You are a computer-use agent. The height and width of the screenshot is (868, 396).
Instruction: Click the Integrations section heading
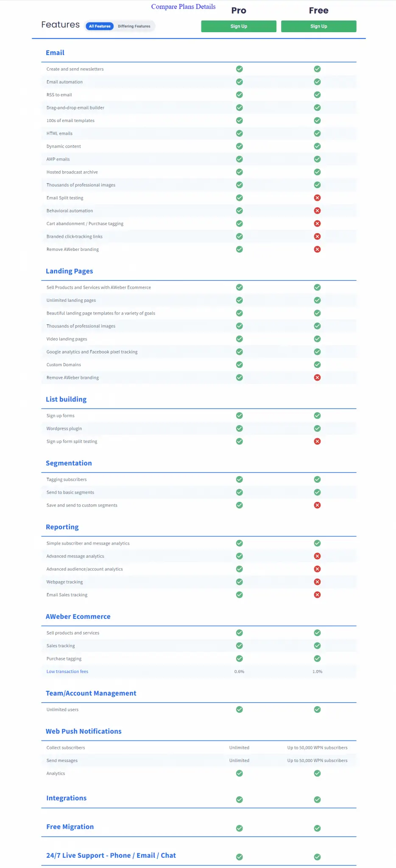(66, 798)
